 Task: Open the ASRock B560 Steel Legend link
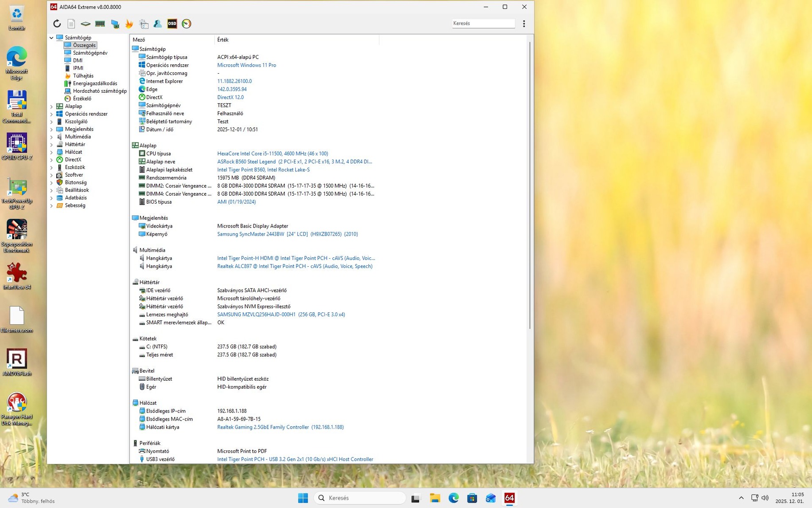[295, 161]
